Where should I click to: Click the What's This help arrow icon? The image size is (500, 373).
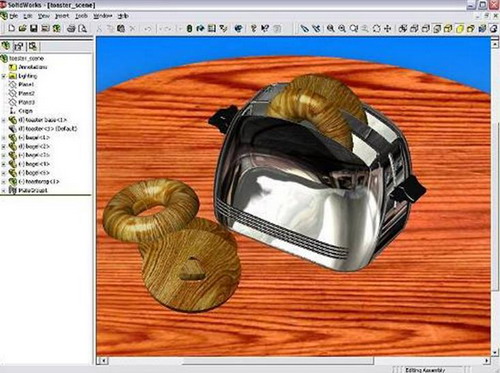265,29
